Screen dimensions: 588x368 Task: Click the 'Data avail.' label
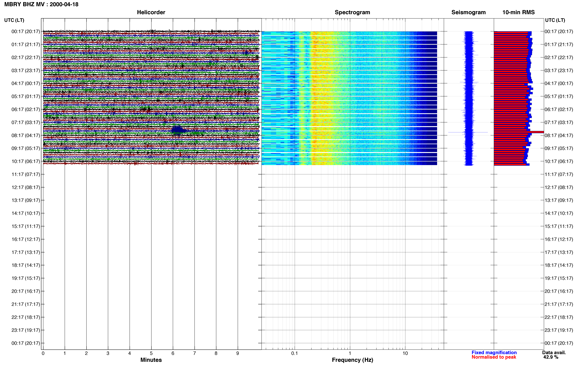[x=554, y=352]
